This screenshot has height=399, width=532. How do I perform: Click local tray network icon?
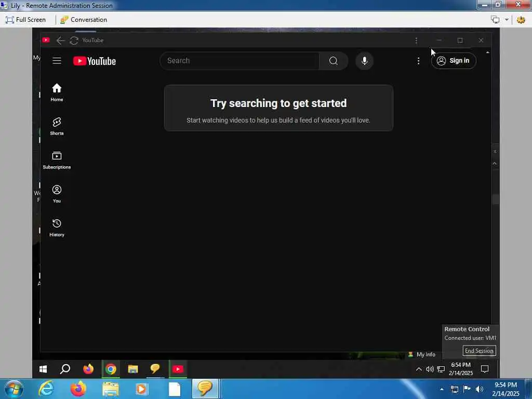[454, 389]
